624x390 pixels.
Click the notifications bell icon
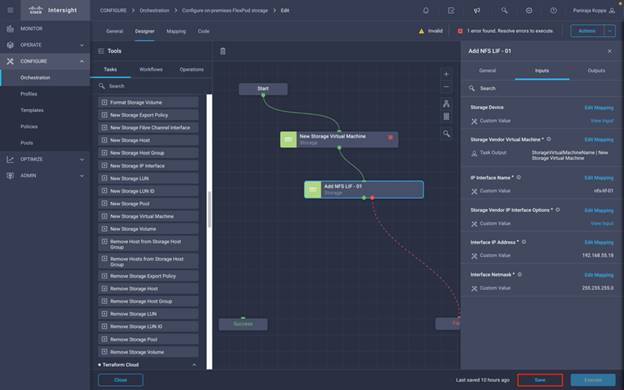click(x=426, y=11)
